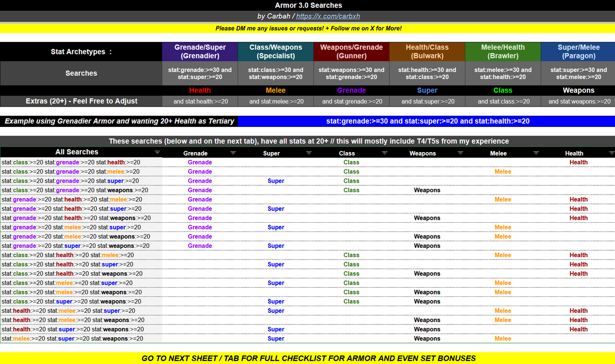
Task: Click the Grenade column filter icon
Action: 233,153
